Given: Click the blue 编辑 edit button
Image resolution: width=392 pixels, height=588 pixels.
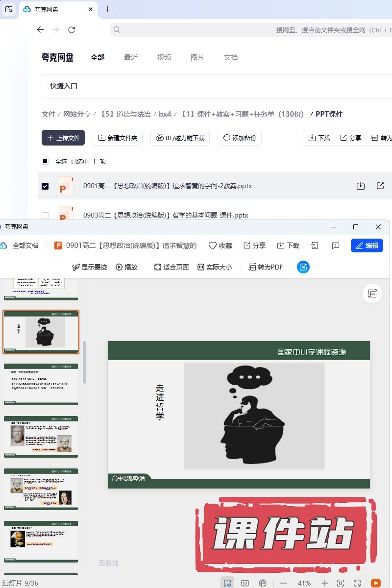Looking at the screenshot, I should [367, 245].
